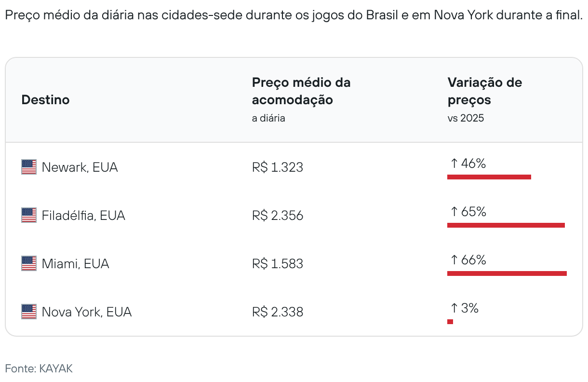Click the Filadélfia red variation bar
The height and width of the screenshot is (382, 588).
click(x=506, y=225)
